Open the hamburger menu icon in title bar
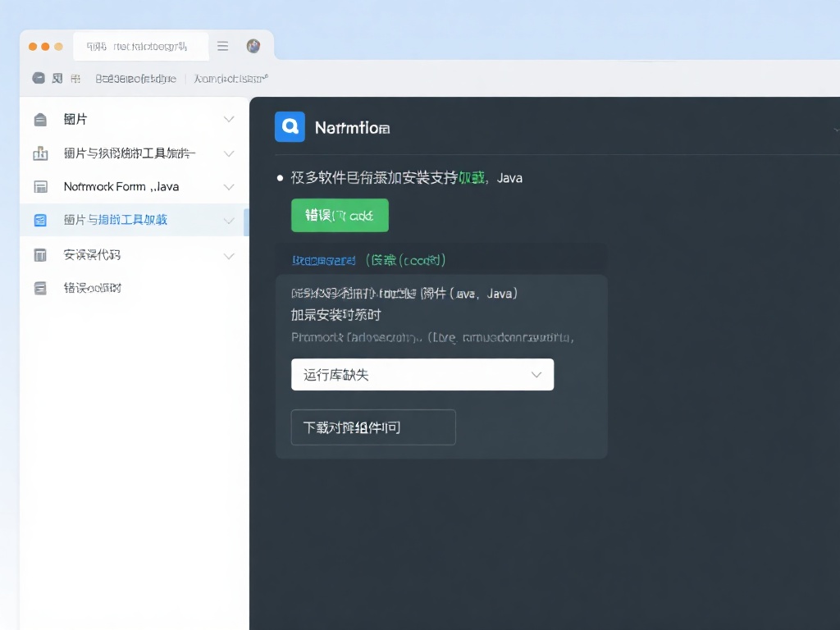The height and width of the screenshot is (630, 840). pyautogui.click(x=222, y=47)
